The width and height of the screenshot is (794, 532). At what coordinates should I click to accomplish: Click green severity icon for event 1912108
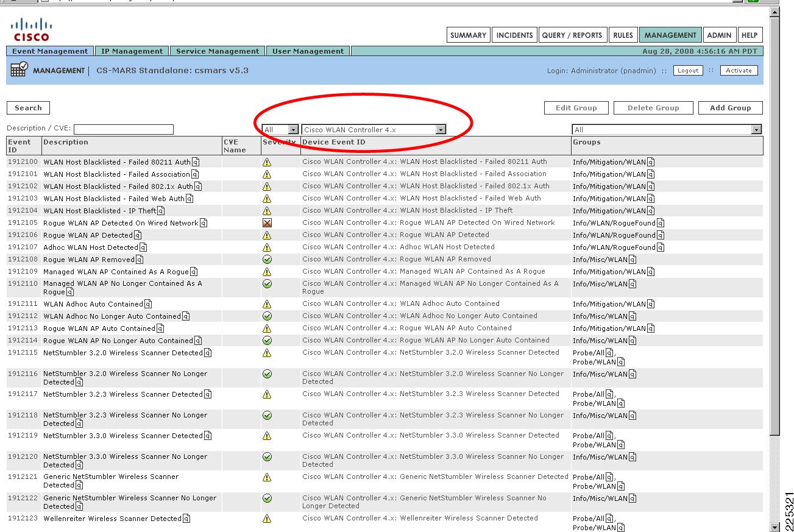pos(267,260)
